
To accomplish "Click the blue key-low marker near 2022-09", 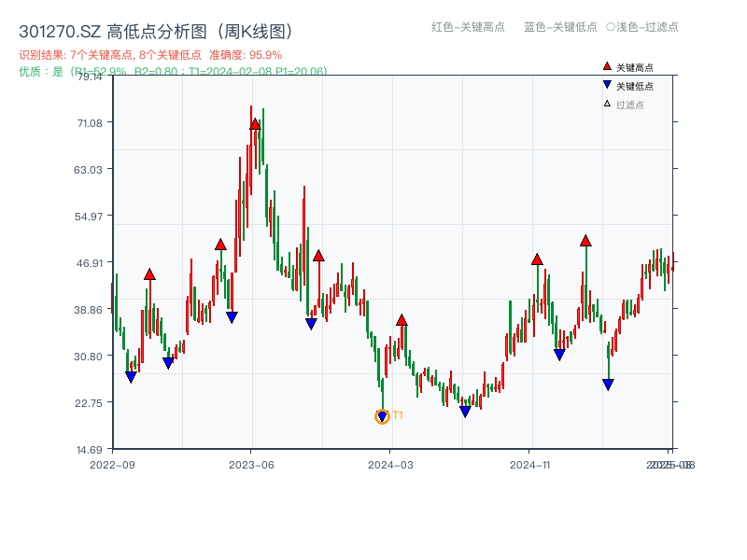I will pos(130,376).
